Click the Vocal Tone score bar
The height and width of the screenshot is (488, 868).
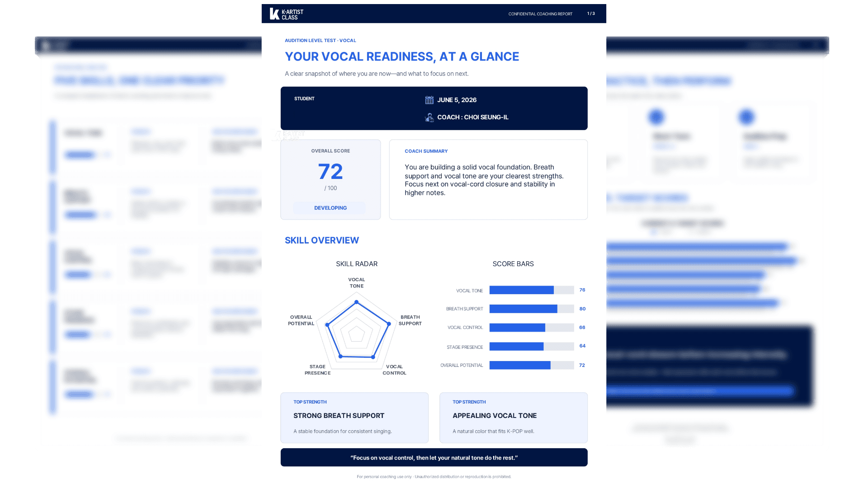[x=532, y=290]
